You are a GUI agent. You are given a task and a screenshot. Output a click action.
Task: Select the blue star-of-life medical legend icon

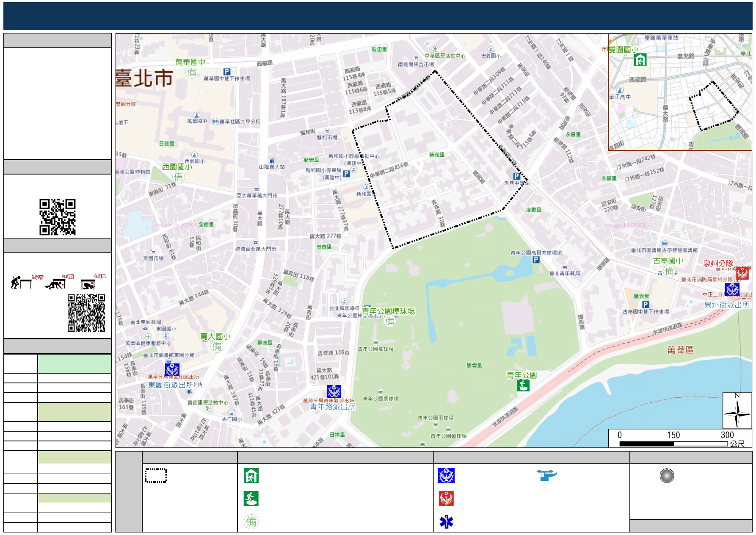click(x=446, y=522)
